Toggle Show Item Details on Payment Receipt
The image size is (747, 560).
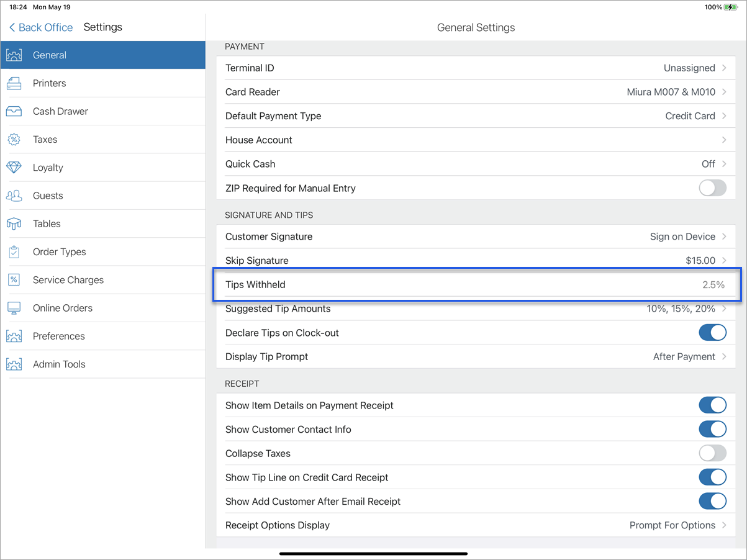pos(712,405)
